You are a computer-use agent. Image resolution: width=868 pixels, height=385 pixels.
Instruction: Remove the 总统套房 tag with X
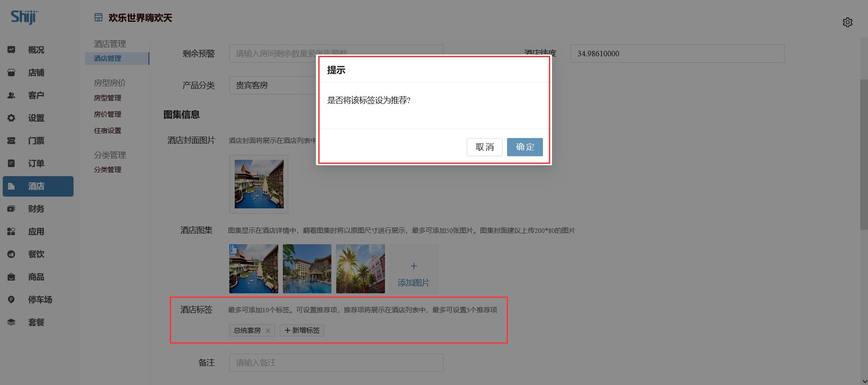pyautogui.click(x=268, y=331)
